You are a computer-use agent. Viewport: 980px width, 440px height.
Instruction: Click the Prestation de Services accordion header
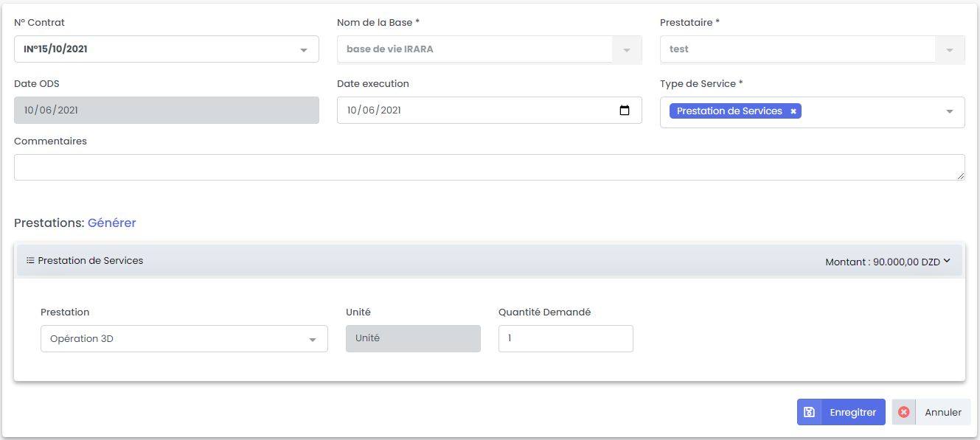point(442,261)
